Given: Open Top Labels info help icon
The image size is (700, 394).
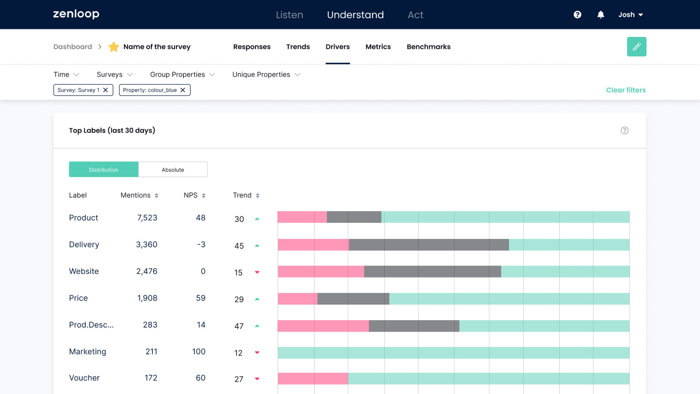Looking at the screenshot, I should pos(624,130).
